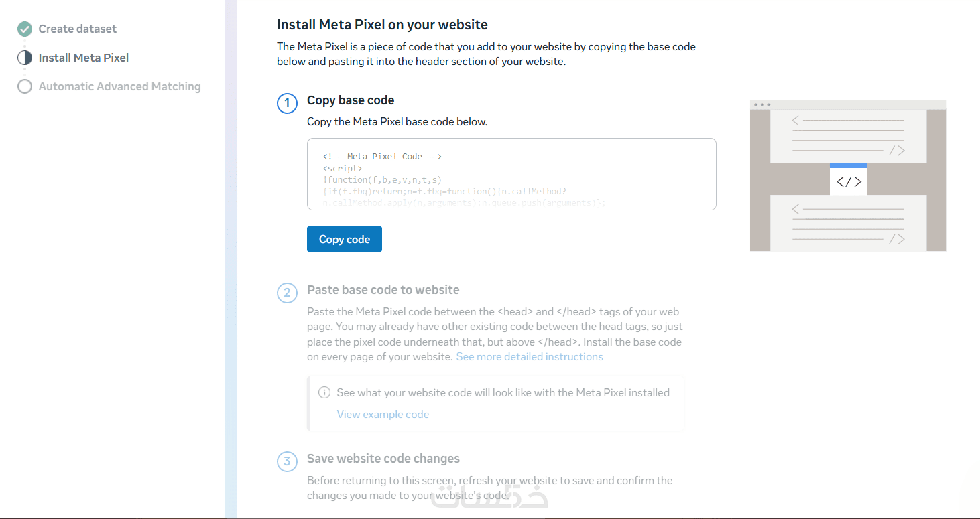This screenshot has height=519, width=980.
Task: Click the Paste base code to website heading
Action: (x=383, y=290)
